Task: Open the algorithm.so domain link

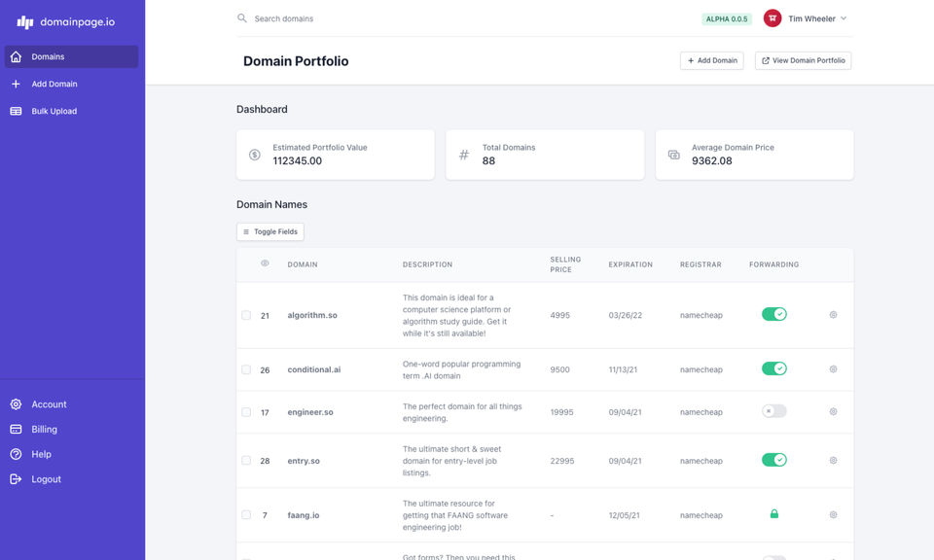Action: tap(312, 315)
